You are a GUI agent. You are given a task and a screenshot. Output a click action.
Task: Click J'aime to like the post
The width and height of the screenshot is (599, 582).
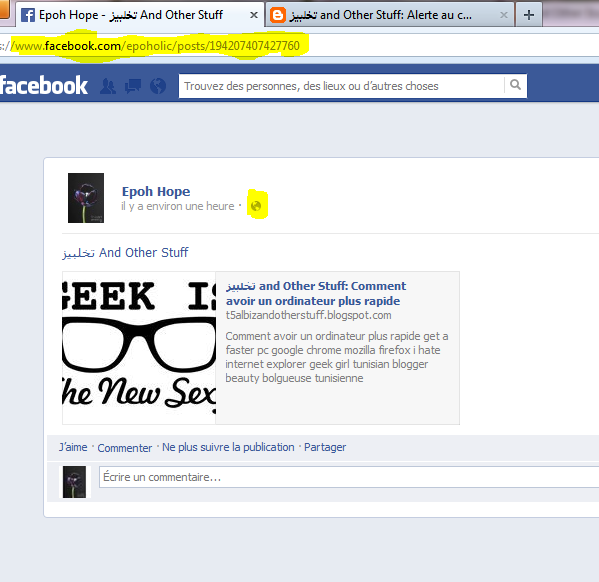(73, 447)
